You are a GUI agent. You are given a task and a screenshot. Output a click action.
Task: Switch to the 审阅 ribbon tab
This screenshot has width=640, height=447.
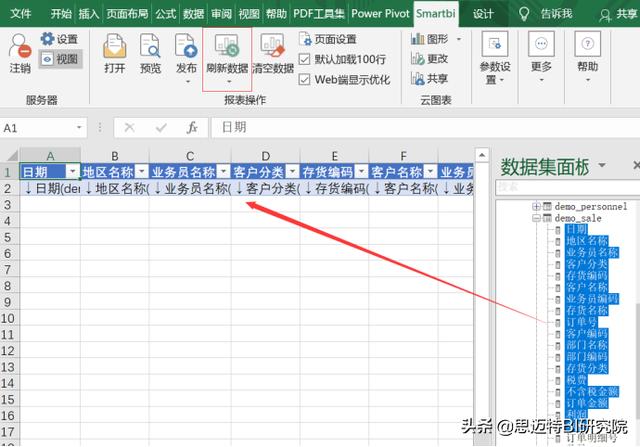pos(221,13)
